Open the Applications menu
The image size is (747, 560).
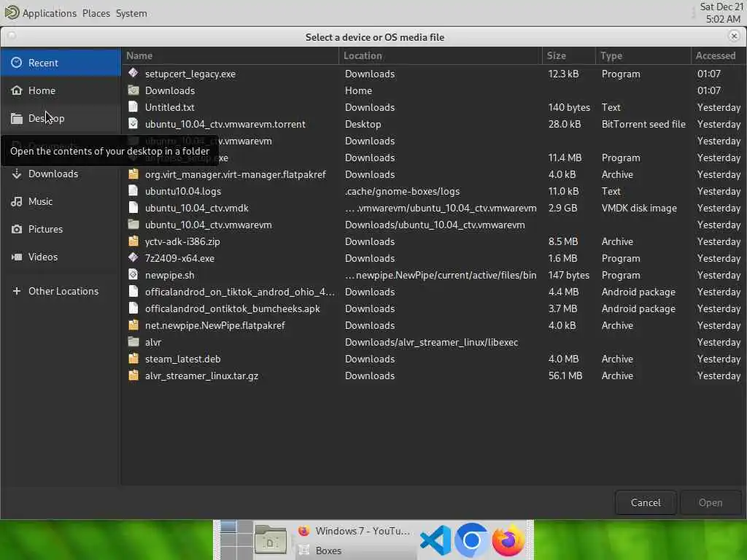click(x=49, y=13)
